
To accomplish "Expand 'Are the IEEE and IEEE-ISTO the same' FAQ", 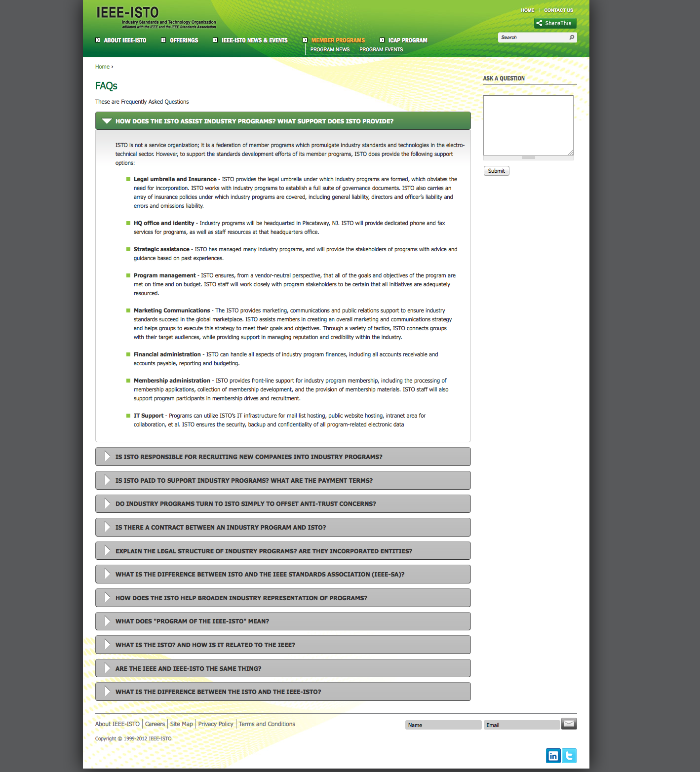I will pyautogui.click(x=283, y=668).
